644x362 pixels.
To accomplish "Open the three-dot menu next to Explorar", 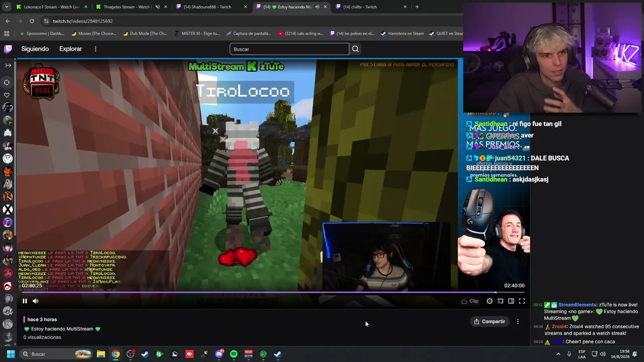I will (x=95, y=49).
